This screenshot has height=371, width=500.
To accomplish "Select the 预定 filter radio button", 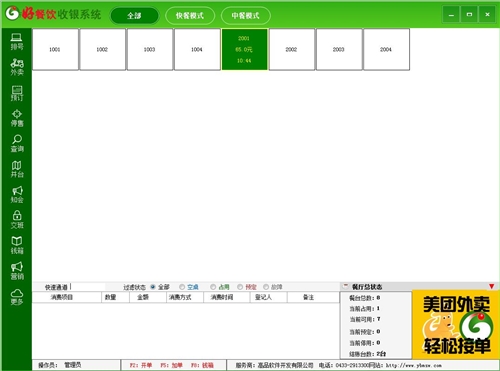I will [x=240, y=287].
